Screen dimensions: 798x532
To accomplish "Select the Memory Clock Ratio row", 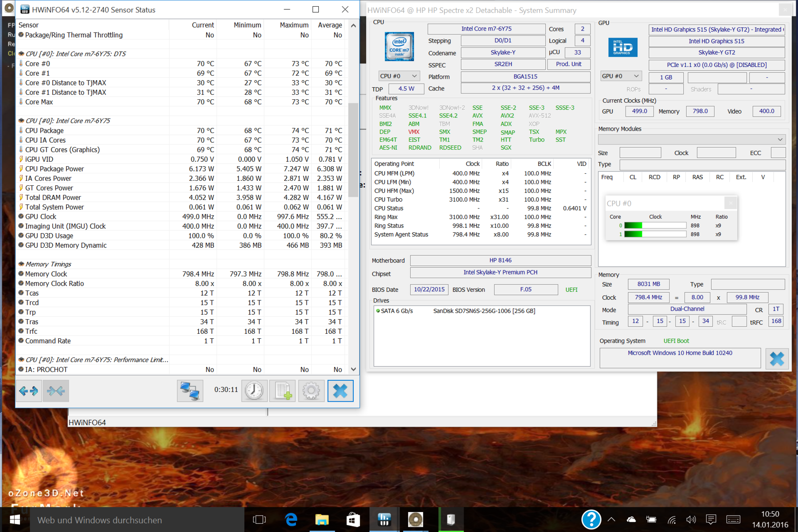I will (181, 283).
